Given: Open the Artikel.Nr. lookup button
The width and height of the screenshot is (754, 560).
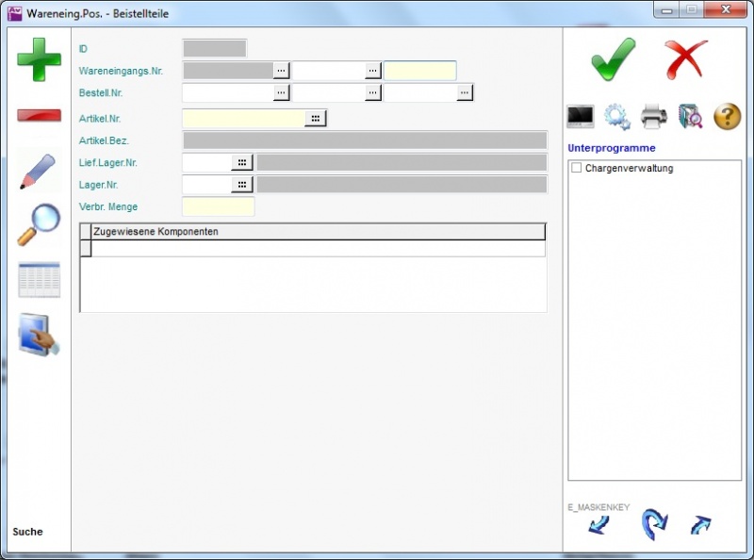Looking at the screenshot, I should [x=316, y=118].
